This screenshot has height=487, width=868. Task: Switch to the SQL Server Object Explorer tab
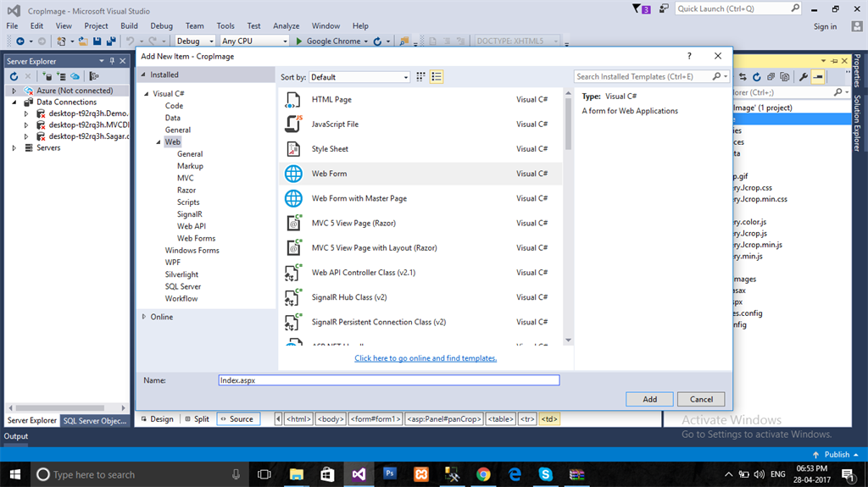(94, 420)
